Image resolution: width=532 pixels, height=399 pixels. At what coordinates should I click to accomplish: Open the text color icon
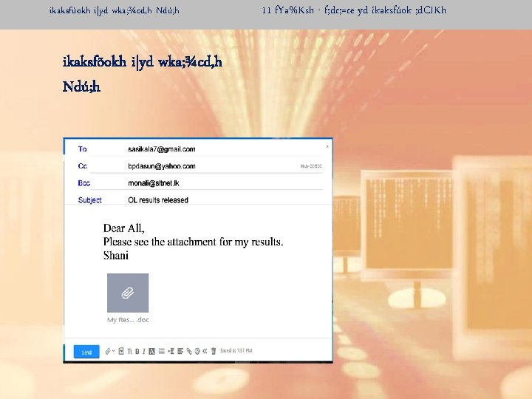point(151,351)
